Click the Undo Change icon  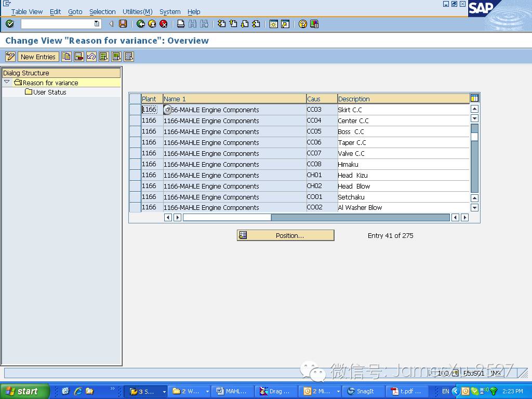(91, 57)
